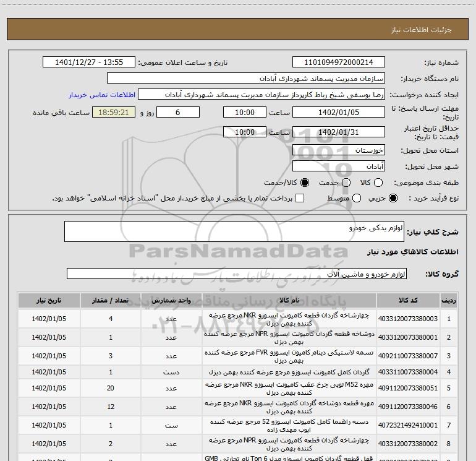The image size is (476, 461).
Task: Click response deadline date 1402/01/05 field
Action: coord(339,112)
